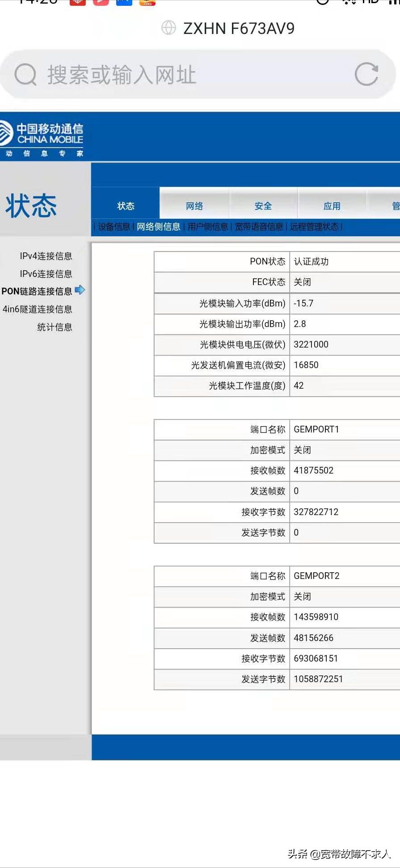Viewport: 400px width, 868px height.
Task: Open 宽带语音信息 submenu
Action: coord(259,227)
